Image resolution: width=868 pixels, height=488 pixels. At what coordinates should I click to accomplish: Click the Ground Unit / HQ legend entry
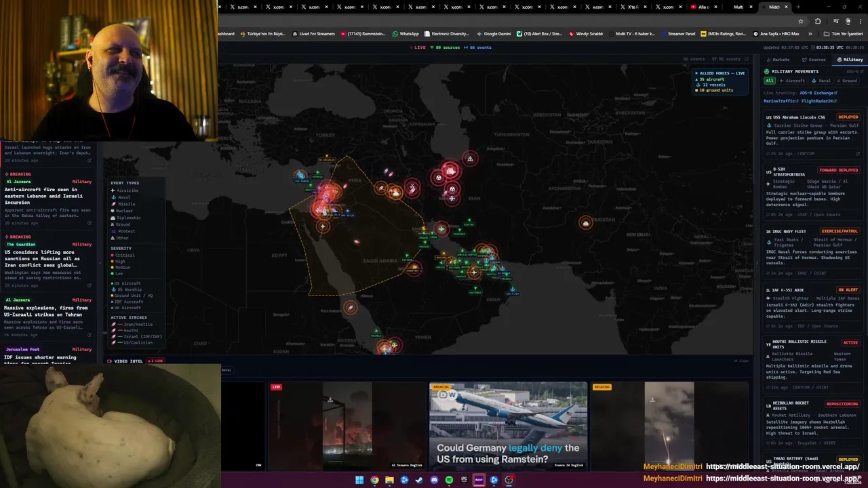[x=132, y=296]
